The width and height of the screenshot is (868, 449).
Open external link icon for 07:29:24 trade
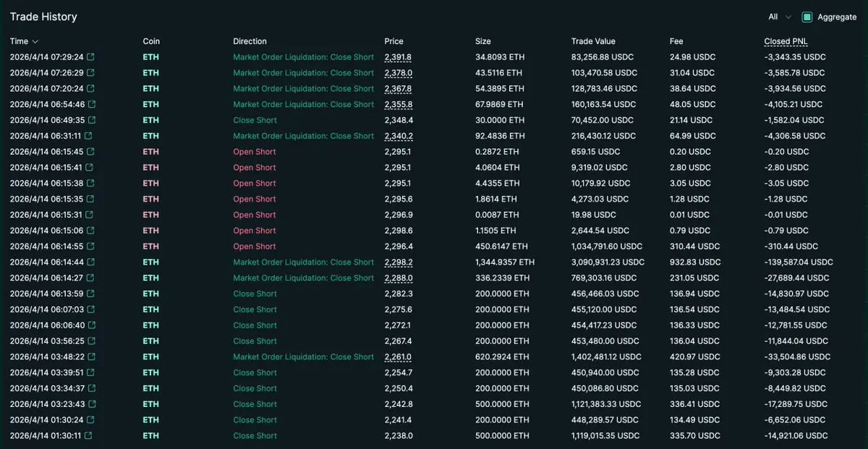point(91,57)
